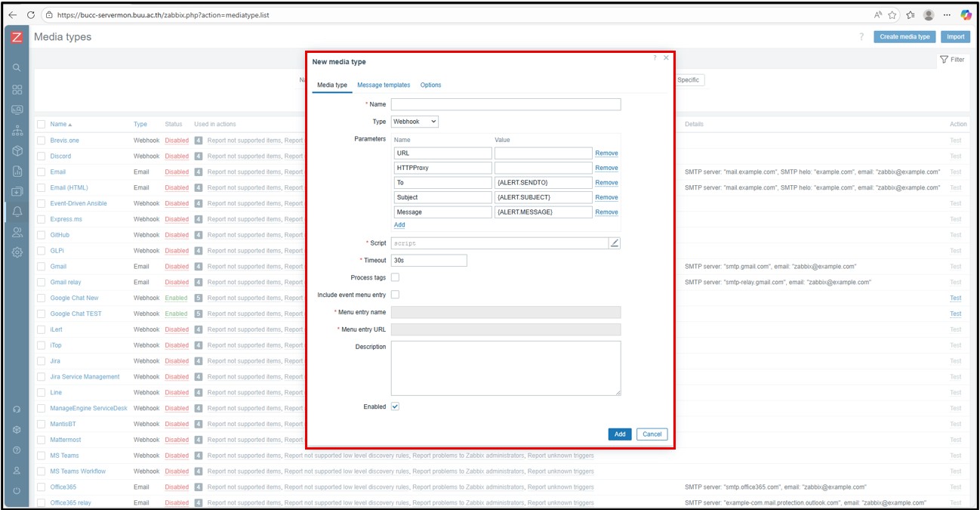Switch to the Message templates tab

(384, 85)
